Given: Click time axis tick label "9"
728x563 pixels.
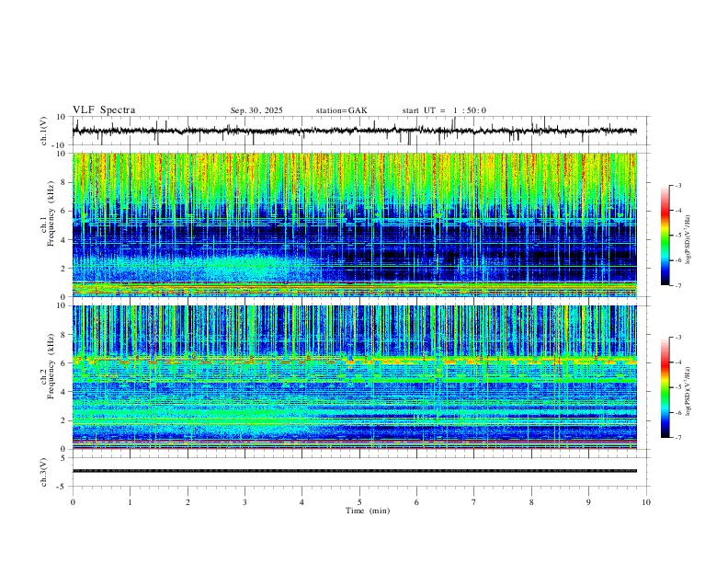Looking at the screenshot, I should [588, 502].
